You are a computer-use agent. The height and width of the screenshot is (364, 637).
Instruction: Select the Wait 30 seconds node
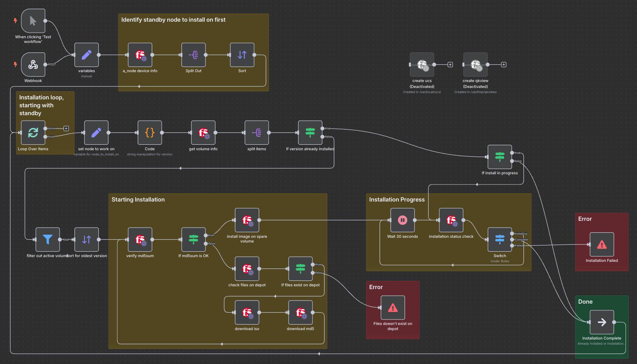402,220
